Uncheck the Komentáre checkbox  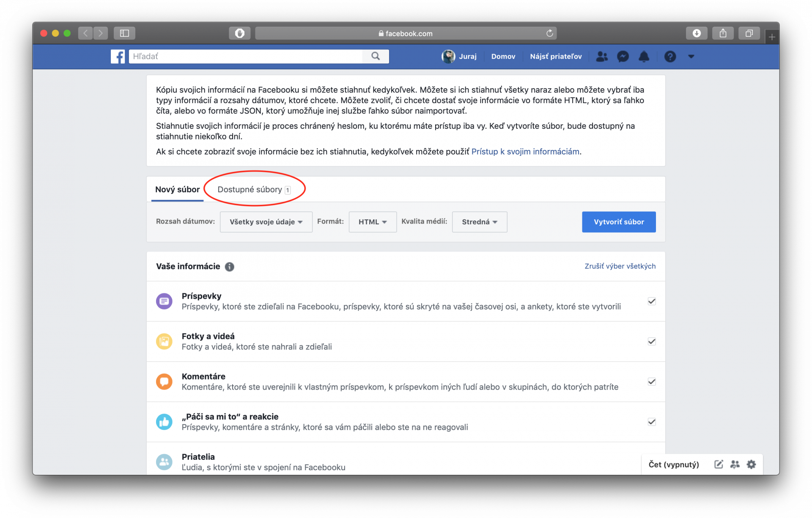pyautogui.click(x=652, y=382)
